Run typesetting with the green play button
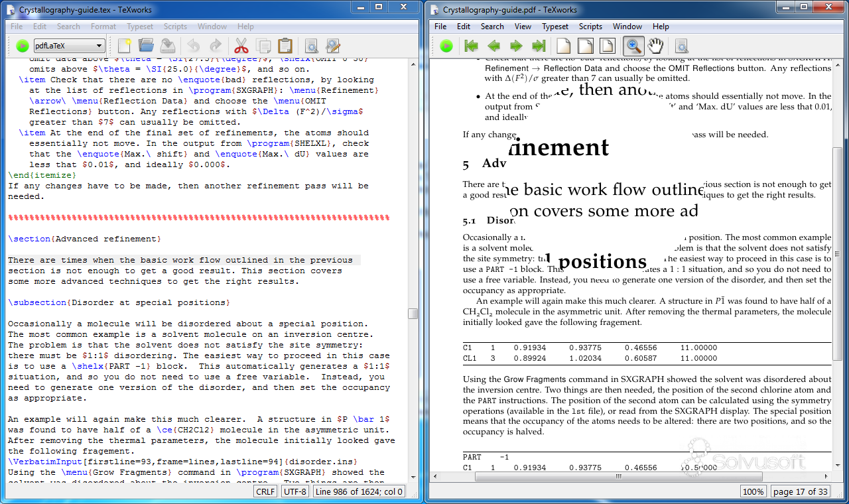This screenshot has height=504, width=849. 21,46
